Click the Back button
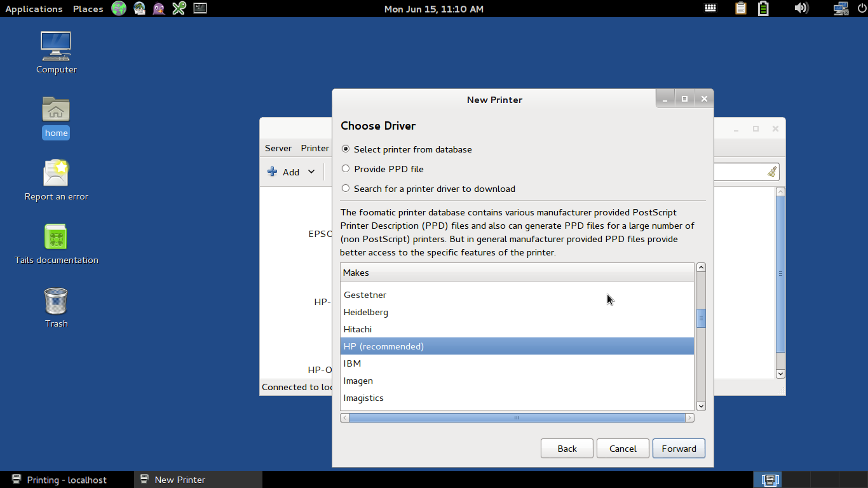868x488 pixels. (567, 449)
